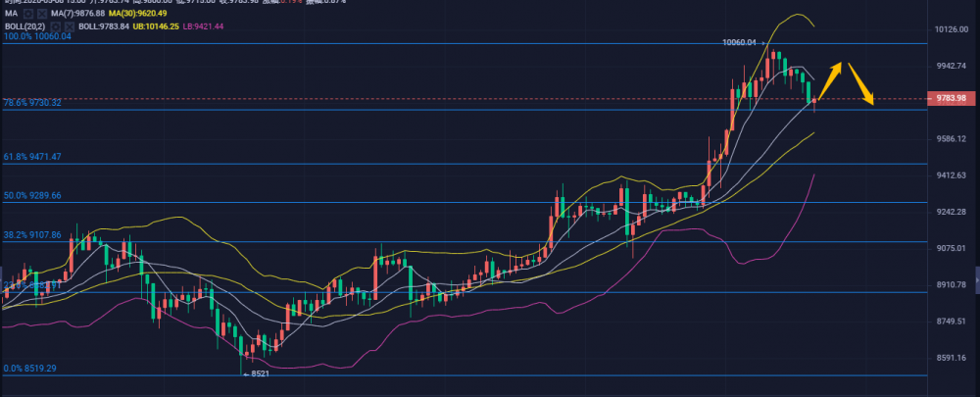Select the 61.8% 9471.47 Fibonacci line

coord(33,157)
